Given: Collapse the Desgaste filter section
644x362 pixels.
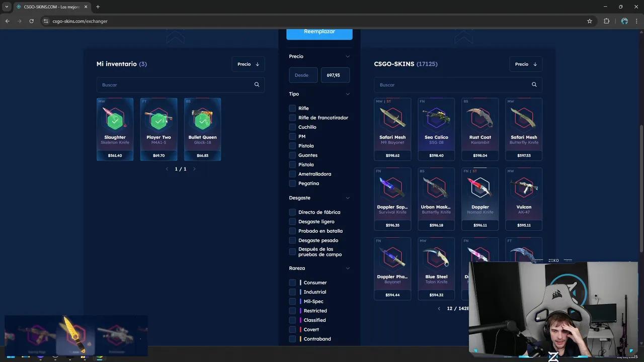Looking at the screenshot, I should [x=347, y=198].
